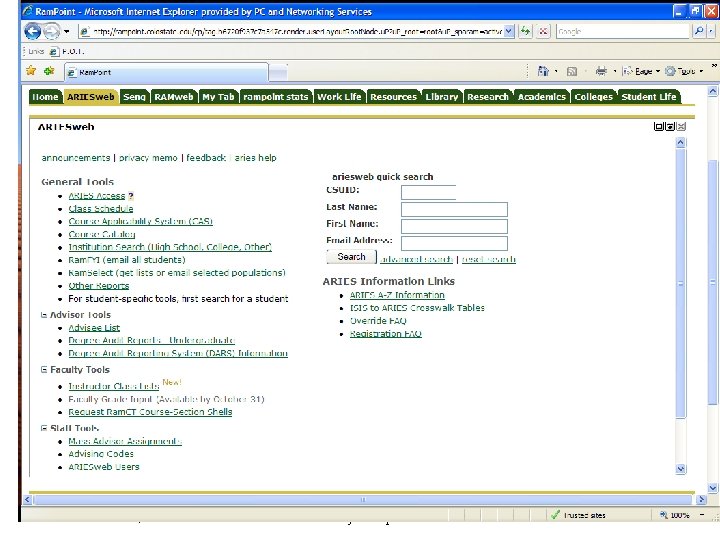Open the Research portal tab
Screen dimensions: 720x540
(488, 96)
